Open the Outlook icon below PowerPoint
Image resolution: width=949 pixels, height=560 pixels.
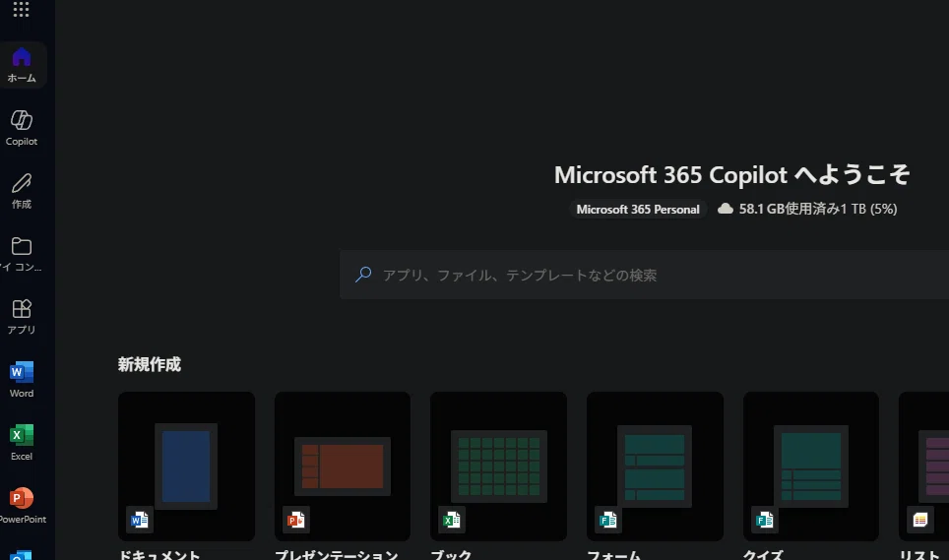[22, 554]
